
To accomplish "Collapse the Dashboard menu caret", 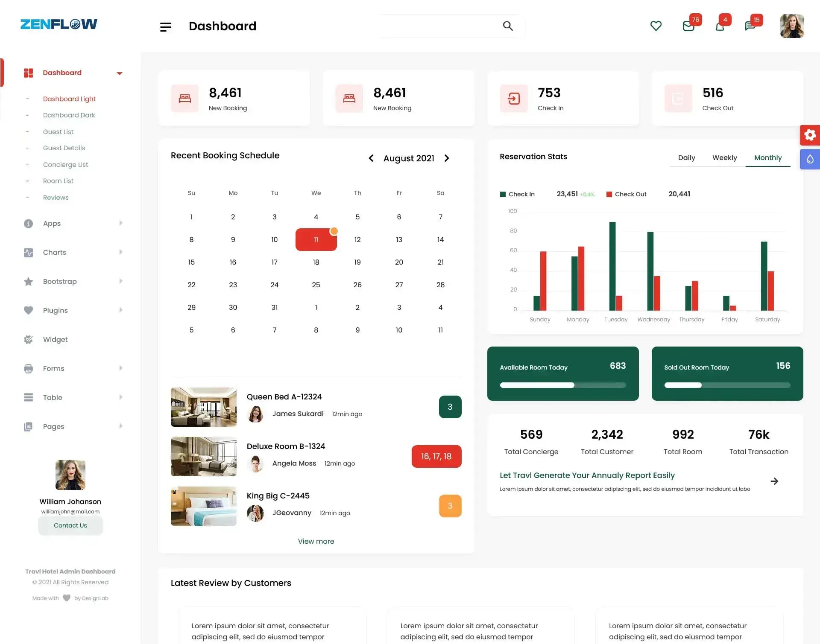I will (x=120, y=73).
